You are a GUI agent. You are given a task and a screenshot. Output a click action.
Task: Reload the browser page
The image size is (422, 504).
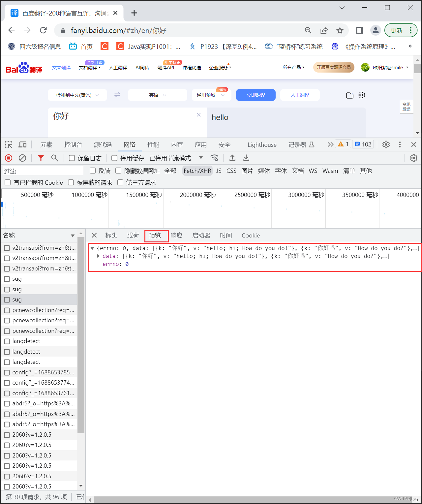tap(43, 30)
